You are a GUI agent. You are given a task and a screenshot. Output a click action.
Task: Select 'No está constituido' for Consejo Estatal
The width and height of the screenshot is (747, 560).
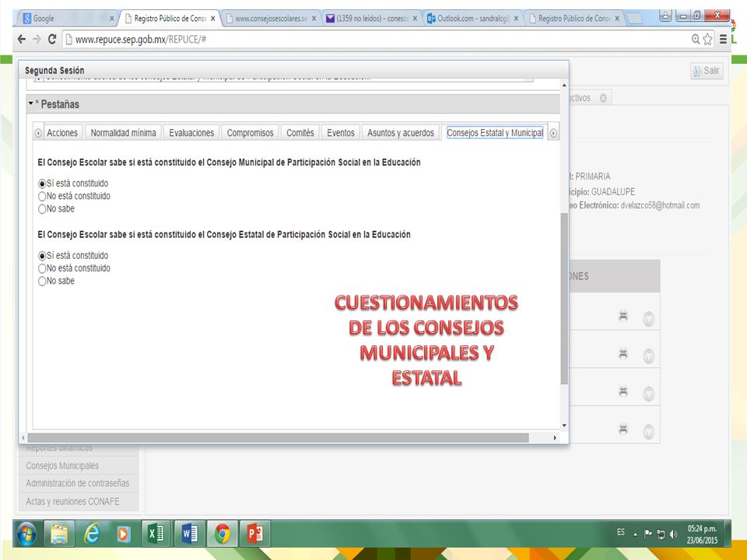[42, 268]
